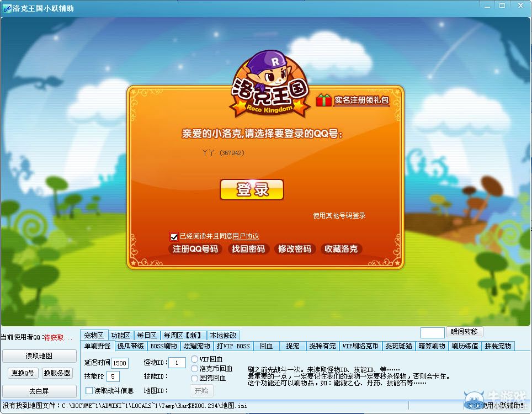Switch to the 每日区 tab
Viewport: 532px width, 414px height.
click(147, 335)
